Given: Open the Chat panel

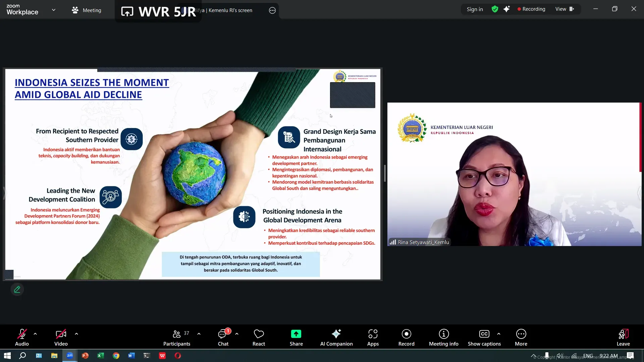Looking at the screenshot, I should 223,337.
